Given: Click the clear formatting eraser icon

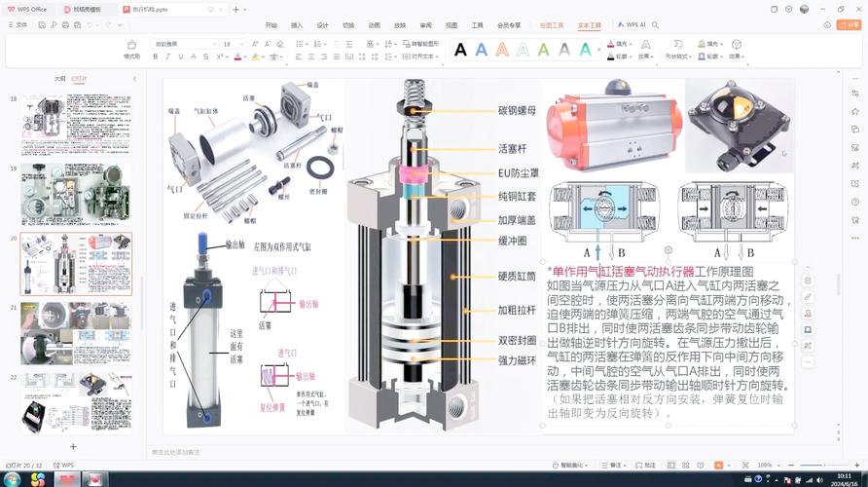Looking at the screenshot, I should click(280, 44).
